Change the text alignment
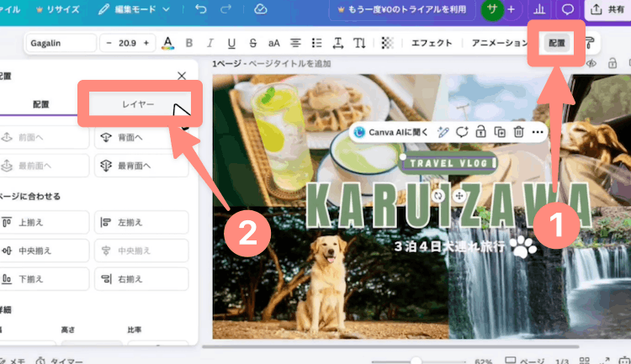The height and width of the screenshot is (364, 631). pos(295,43)
